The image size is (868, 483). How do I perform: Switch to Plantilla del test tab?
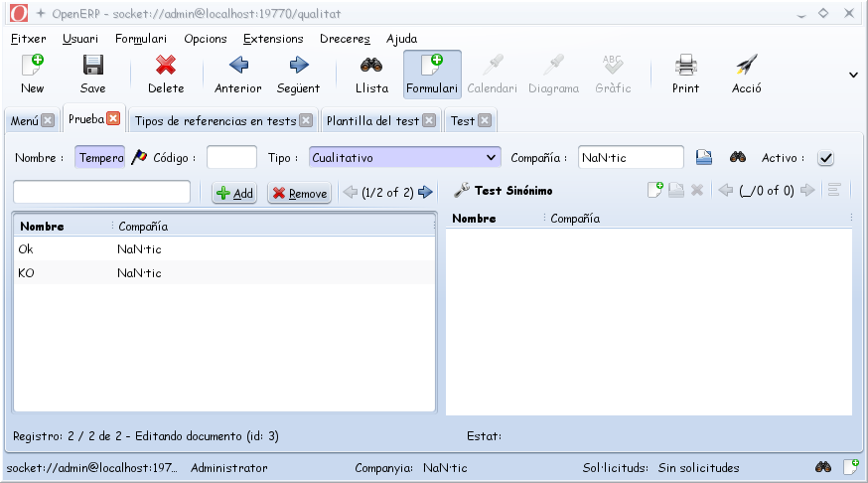coord(372,121)
